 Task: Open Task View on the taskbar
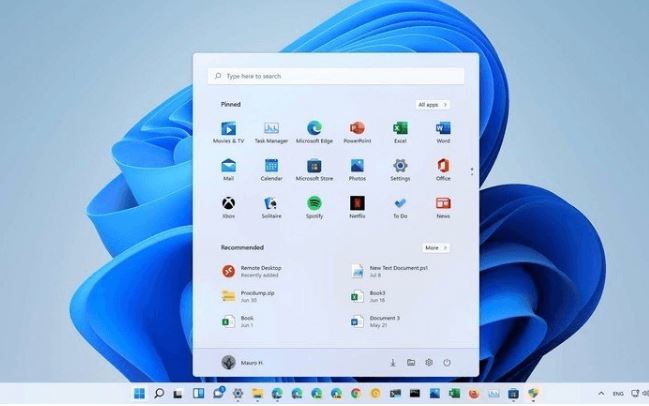click(x=178, y=394)
